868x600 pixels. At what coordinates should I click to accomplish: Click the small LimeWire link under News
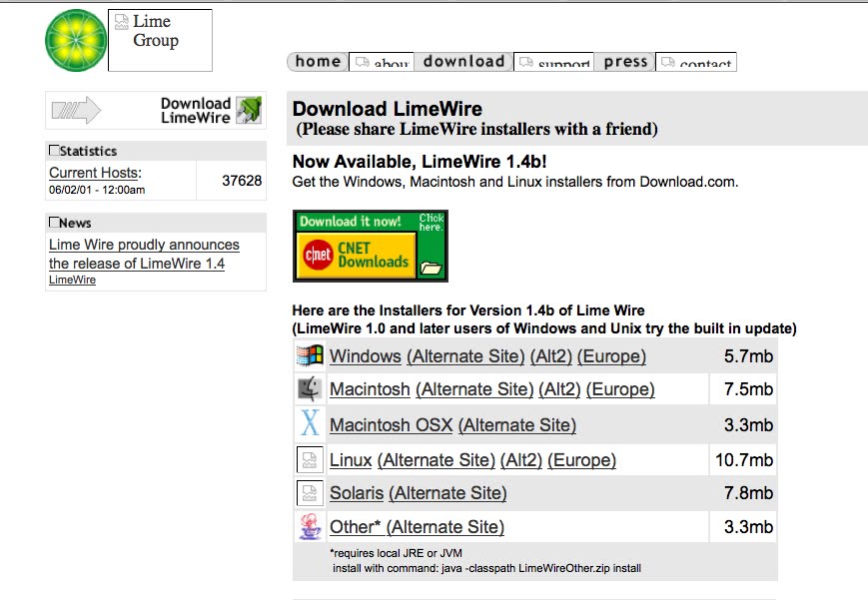[x=72, y=280]
